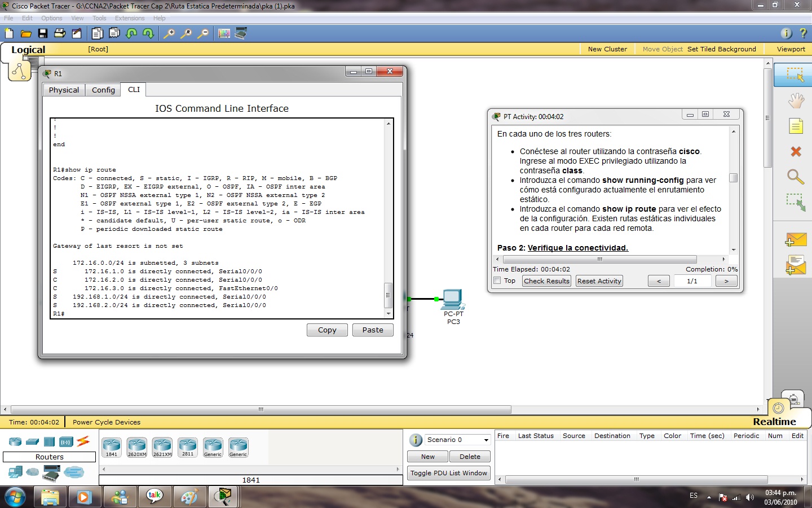Image resolution: width=812 pixels, height=508 pixels.
Task: Click Set Tiled Background
Action: [x=722, y=49]
